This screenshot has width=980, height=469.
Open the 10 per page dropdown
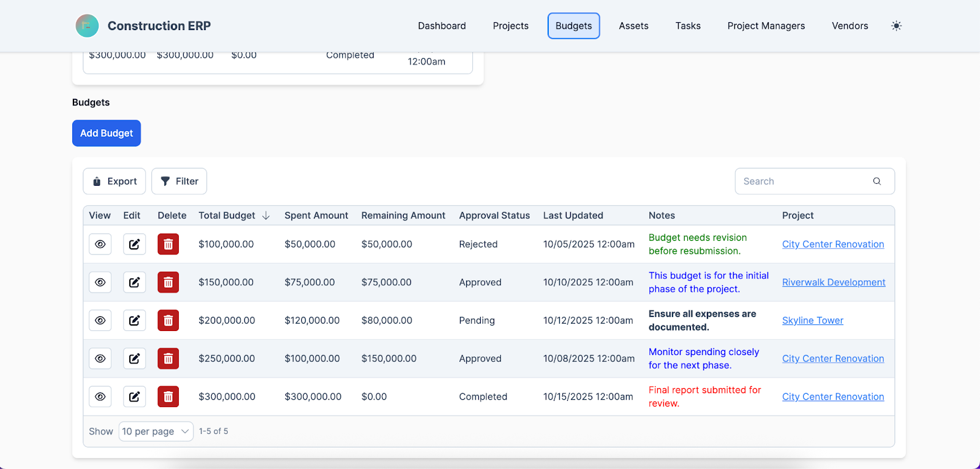(156, 432)
